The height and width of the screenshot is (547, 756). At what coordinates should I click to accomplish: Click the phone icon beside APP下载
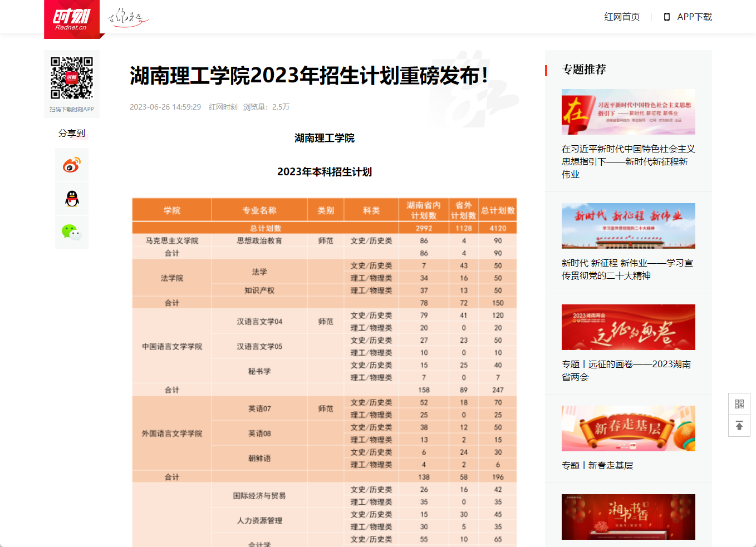click(667, 17)
